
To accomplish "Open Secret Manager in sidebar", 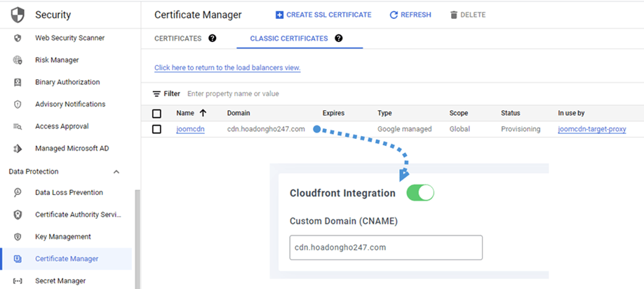I will pyautogui.click(x=60, y=281).
